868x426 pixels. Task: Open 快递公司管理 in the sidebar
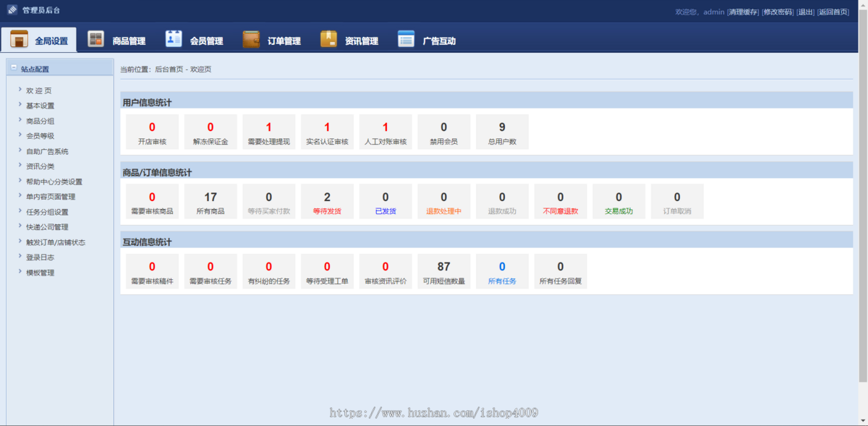pos(47,227)
